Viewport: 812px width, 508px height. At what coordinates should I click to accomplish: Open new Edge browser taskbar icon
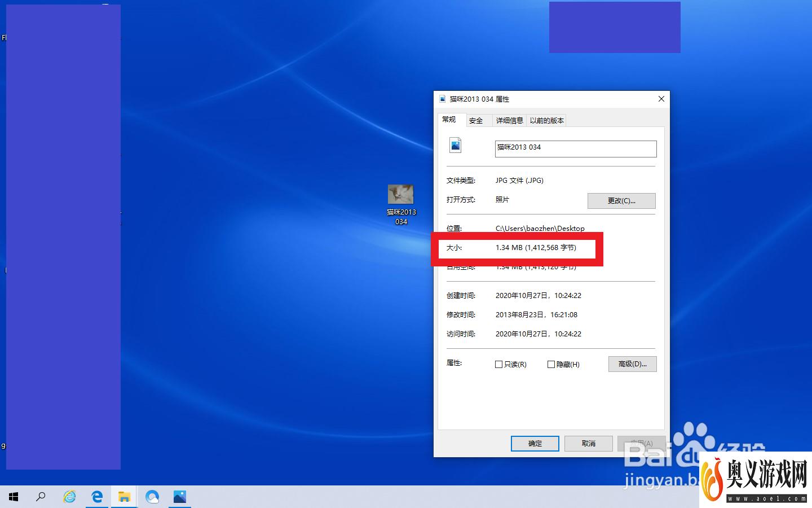tap(152, 497)
